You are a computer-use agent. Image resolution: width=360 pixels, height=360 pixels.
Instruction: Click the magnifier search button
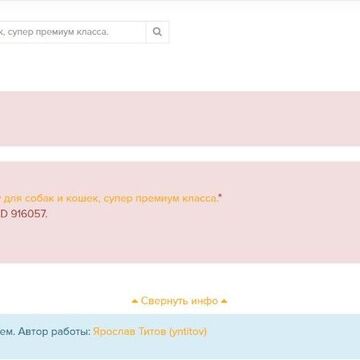pos(157,32)
